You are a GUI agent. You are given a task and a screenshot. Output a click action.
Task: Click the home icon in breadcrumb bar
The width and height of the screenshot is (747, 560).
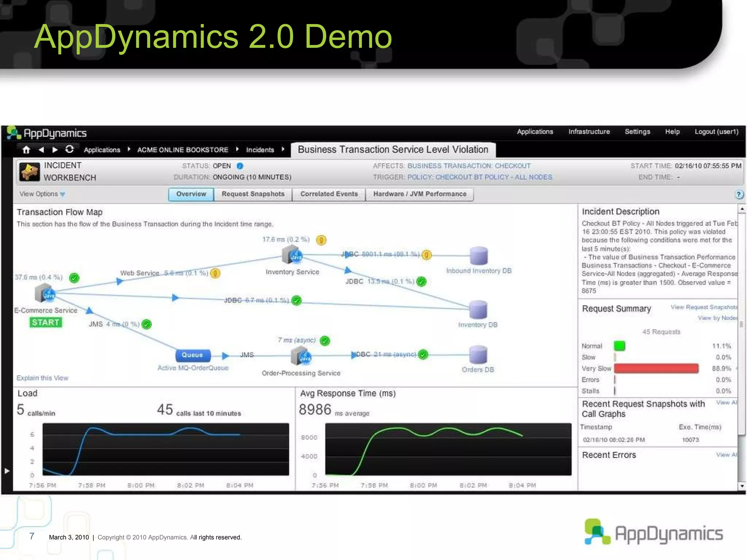click(26, 150)
